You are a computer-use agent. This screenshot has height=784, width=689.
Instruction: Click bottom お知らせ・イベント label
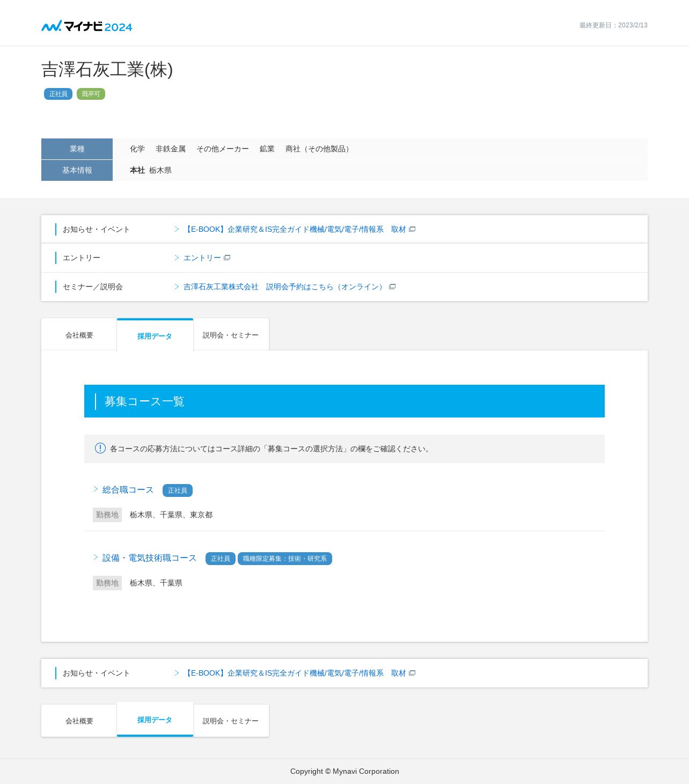point(96,673)
